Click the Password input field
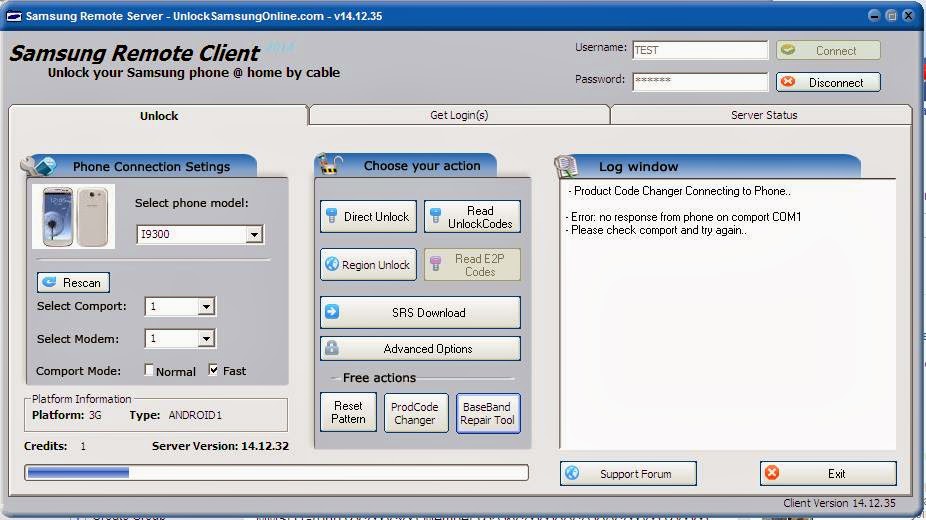The image size is (926, 520). click(x=700, y=81)
